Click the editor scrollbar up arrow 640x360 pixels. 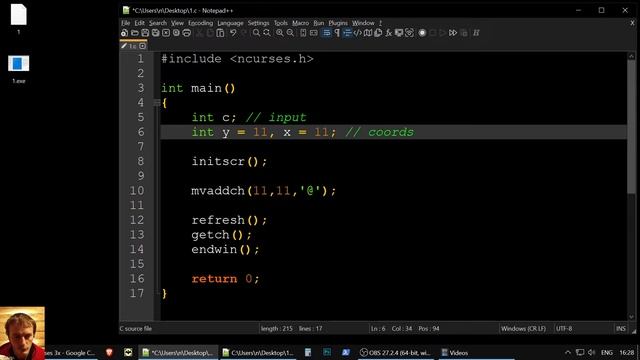[x=631, y=56]
